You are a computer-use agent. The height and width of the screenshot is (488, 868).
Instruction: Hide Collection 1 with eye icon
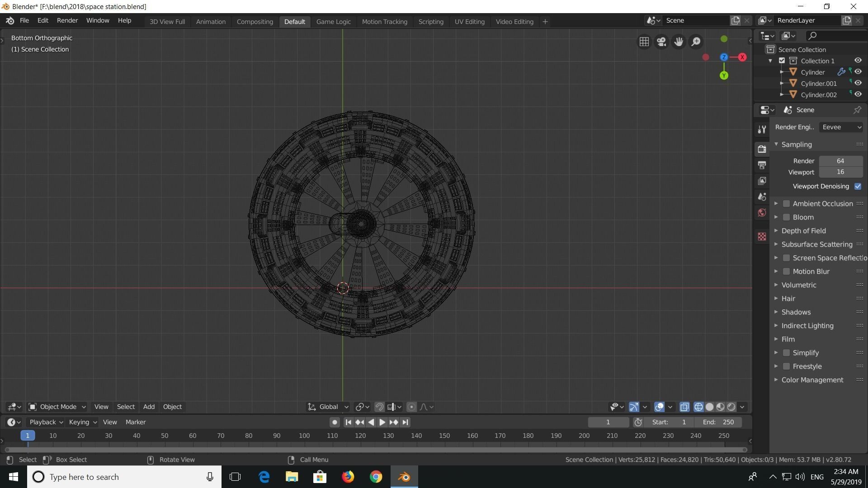point(858,61)
